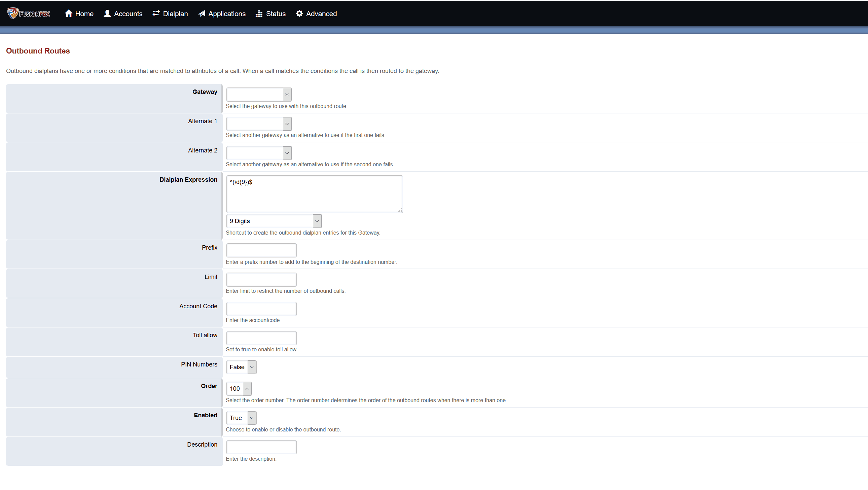
Task: Click the Dialplan Expression textarea resize handle
Action: tap(400, 210)
